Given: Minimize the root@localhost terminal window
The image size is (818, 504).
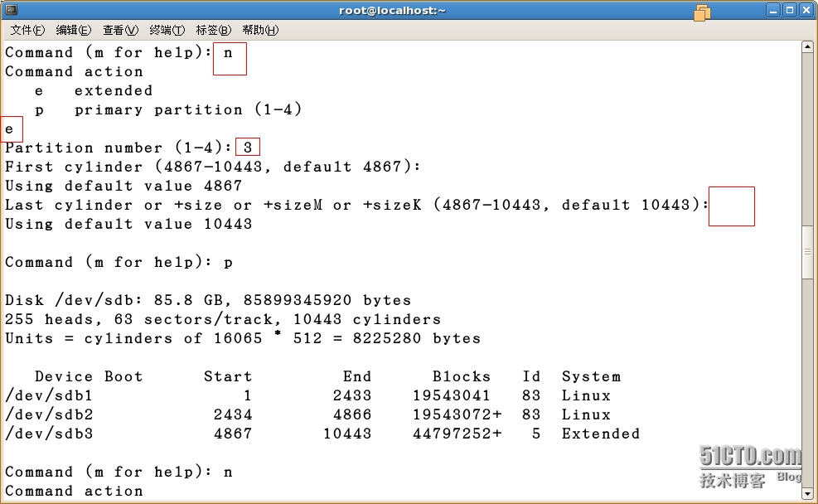Looking at the screenshot, I should (x=773, y=11).
